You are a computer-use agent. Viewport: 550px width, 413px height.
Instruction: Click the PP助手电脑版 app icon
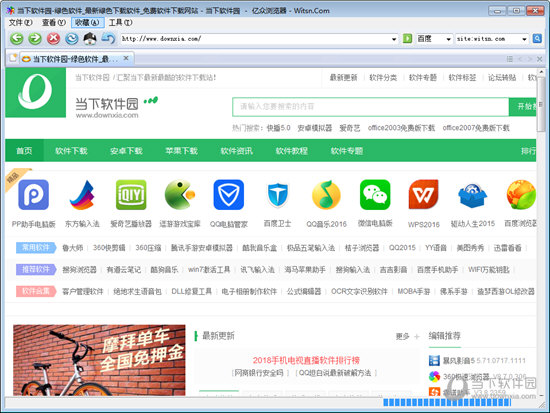[x=33, y=195]
